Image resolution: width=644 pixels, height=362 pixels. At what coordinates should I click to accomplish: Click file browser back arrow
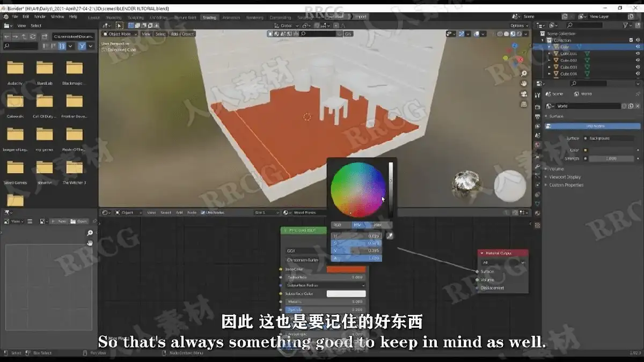click(7, 36)
